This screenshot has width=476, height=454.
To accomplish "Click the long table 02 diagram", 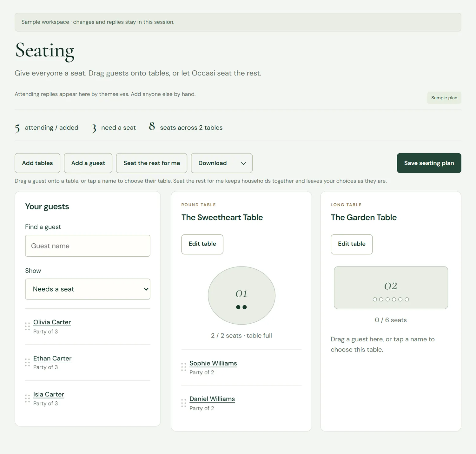I will (391, 288).
